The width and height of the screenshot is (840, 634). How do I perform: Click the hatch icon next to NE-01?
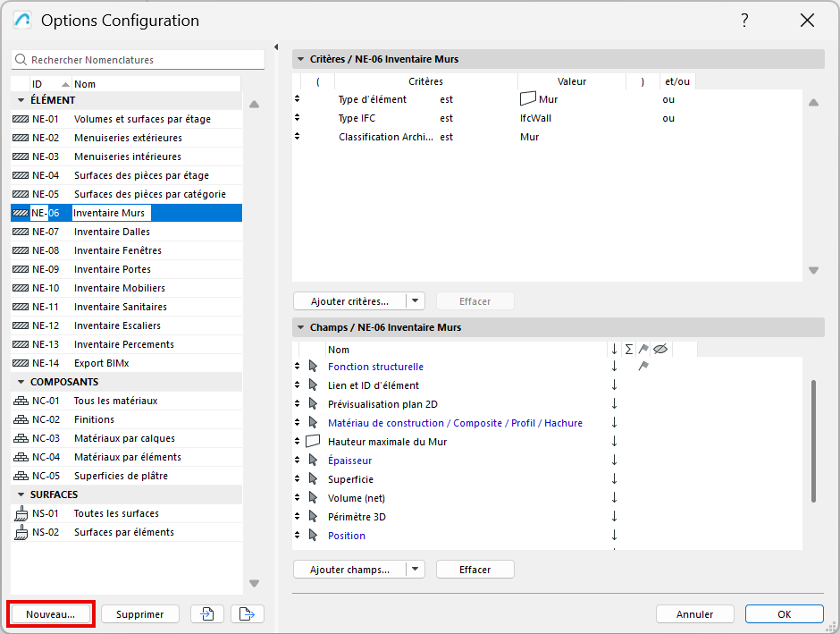pos(21,119)
